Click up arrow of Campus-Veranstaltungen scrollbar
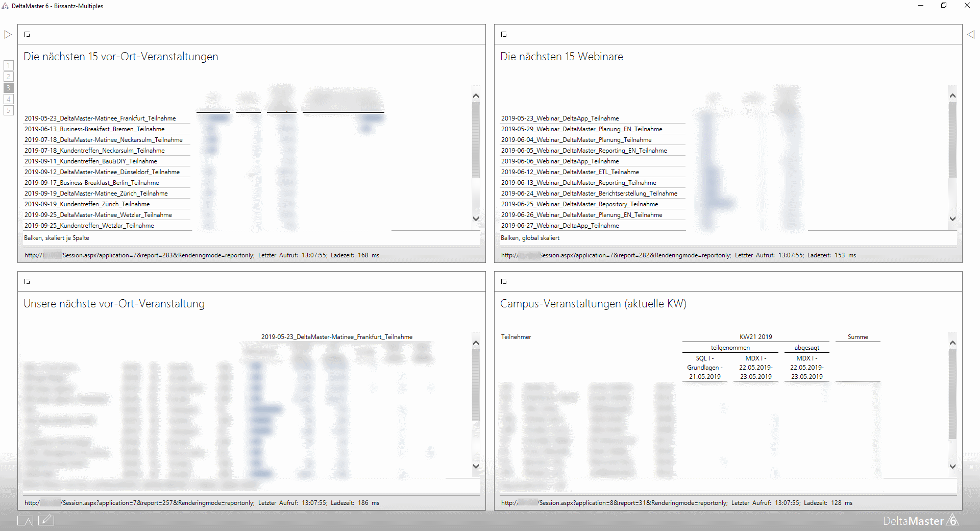 click(x=952, y=343)
